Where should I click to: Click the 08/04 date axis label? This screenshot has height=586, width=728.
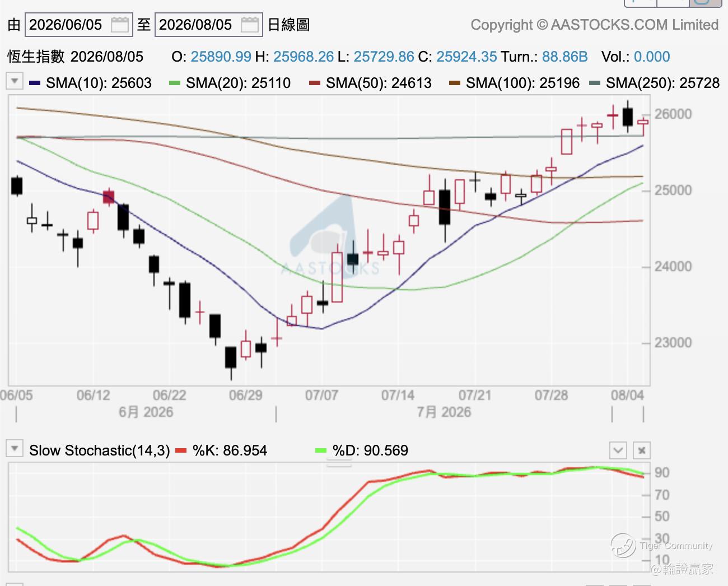tap(627, 396)
